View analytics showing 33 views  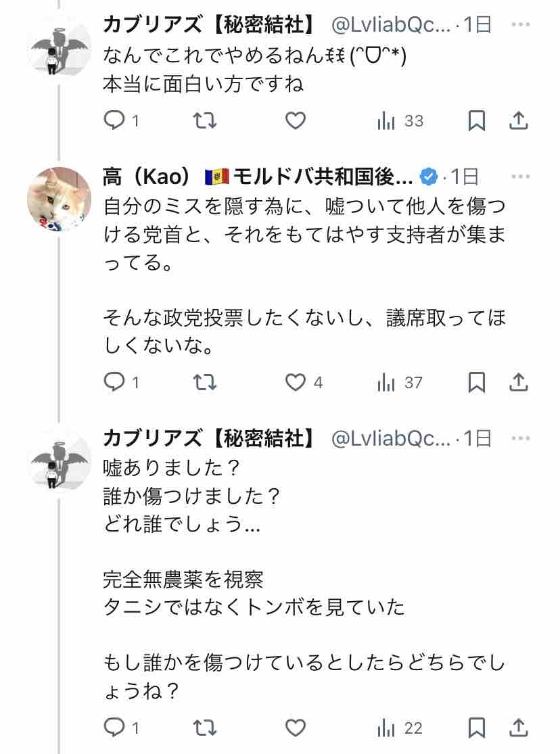400,120
